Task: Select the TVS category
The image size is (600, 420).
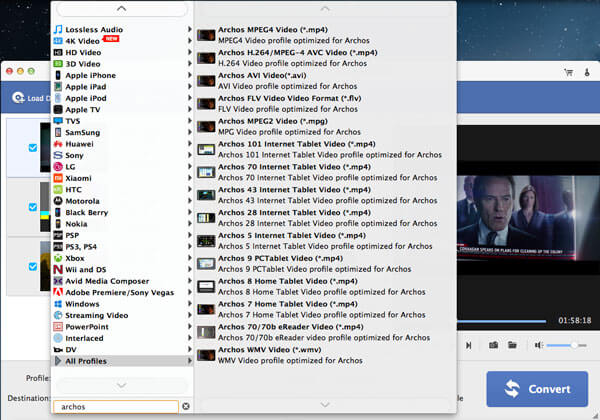Action: (x=122, y=121)
